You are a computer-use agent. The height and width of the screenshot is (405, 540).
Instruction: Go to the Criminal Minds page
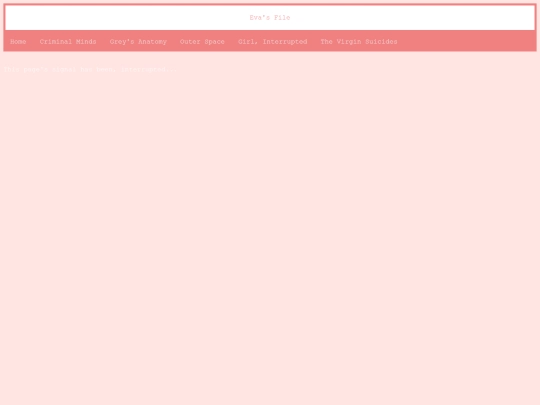click(x=68, y=42)
